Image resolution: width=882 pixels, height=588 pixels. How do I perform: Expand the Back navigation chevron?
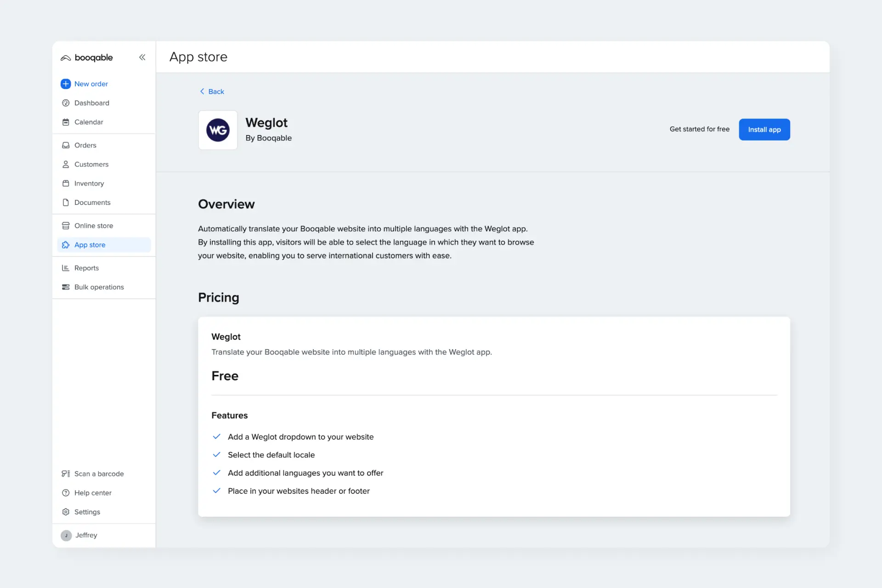click(x=202, y=91)
